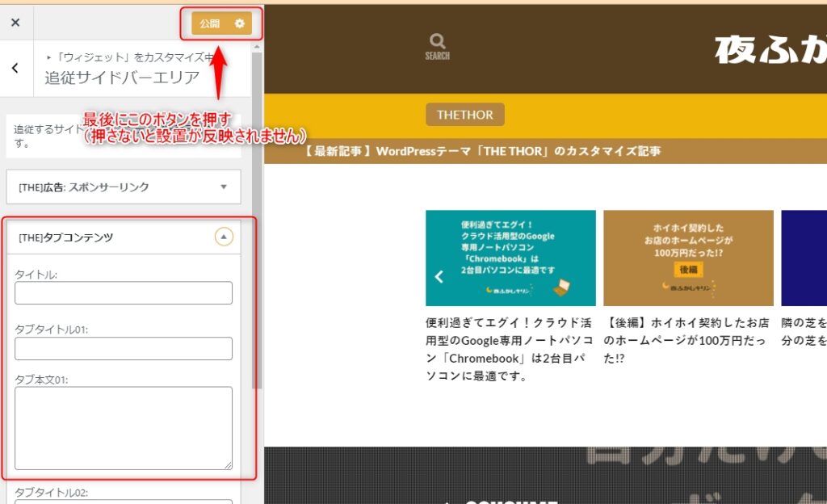Click into the タブ本文01 text area

[124, 428]
